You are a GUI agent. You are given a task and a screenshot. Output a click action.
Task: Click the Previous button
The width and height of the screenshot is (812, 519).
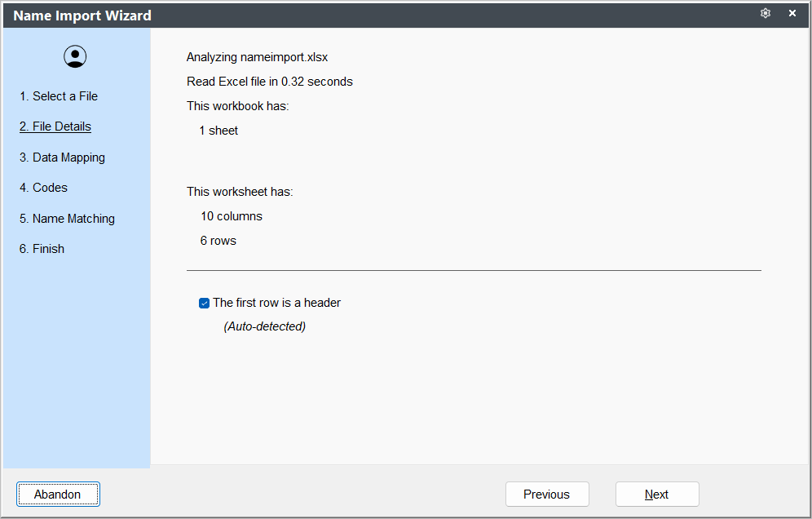click(547, 495)
